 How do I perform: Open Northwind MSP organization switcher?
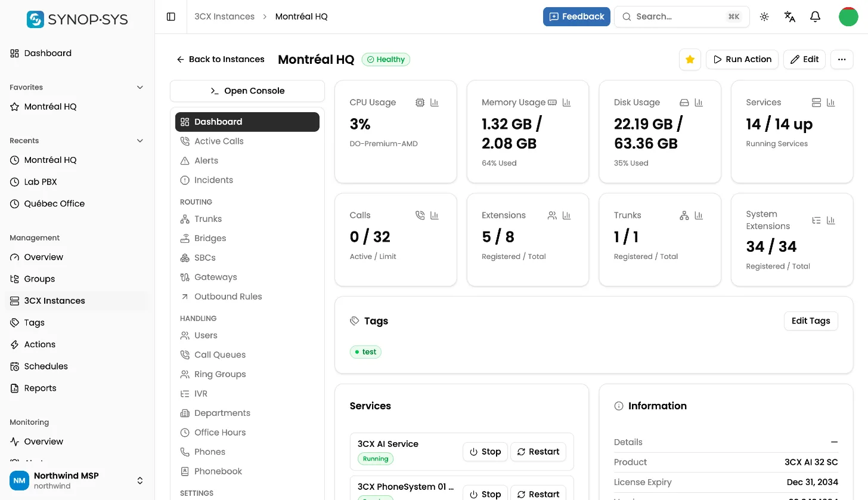[x=77, y=480]
